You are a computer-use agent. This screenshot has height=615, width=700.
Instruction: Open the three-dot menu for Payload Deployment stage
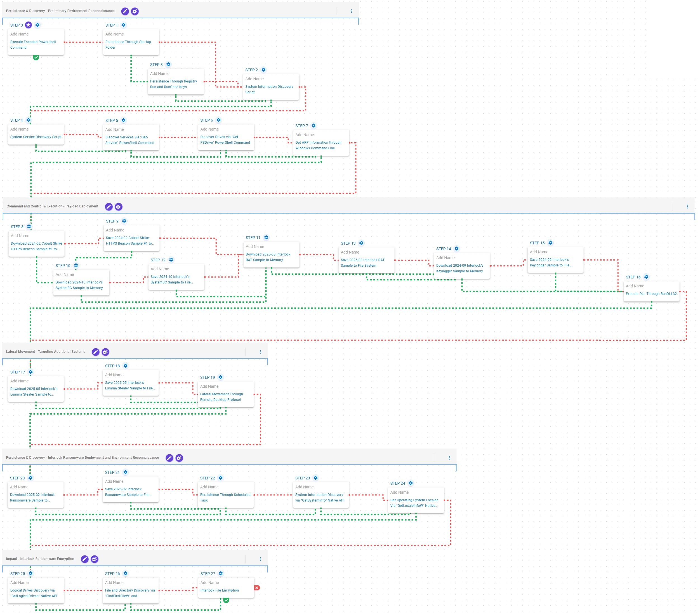click(687, 207)
